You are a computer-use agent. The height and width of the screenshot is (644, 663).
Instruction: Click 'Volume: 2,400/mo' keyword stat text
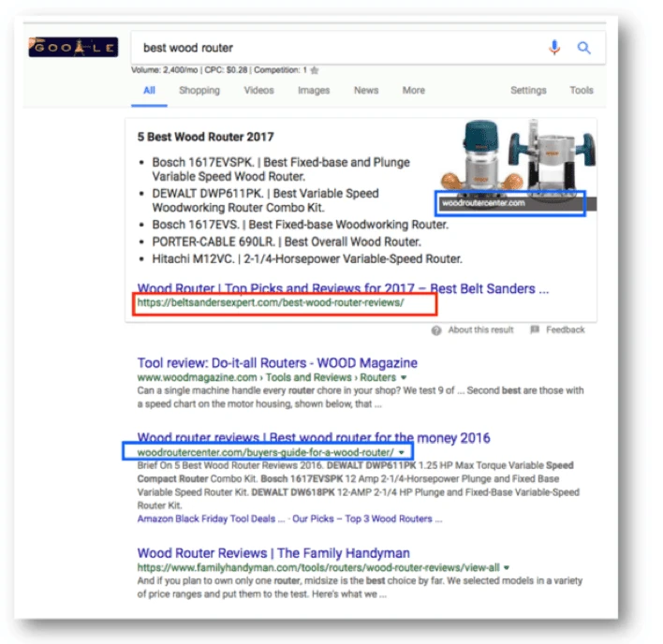point(165,70)
